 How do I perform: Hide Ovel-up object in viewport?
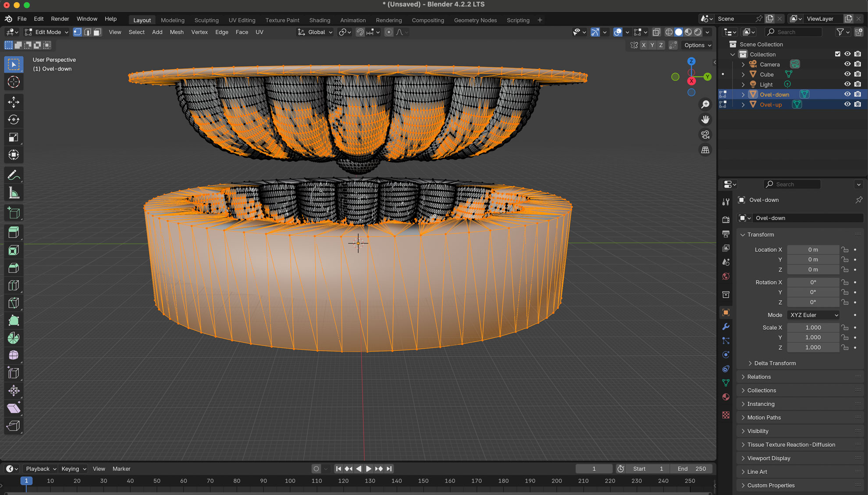[847, 104]
